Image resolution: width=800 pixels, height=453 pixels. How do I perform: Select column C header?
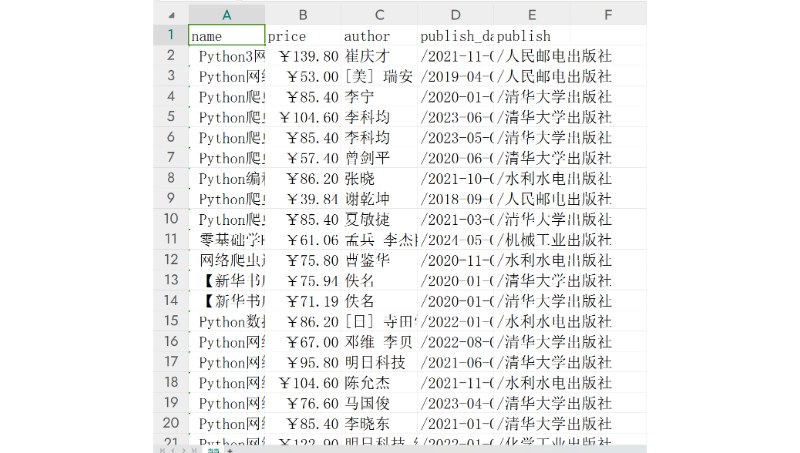tap(380, 15)
